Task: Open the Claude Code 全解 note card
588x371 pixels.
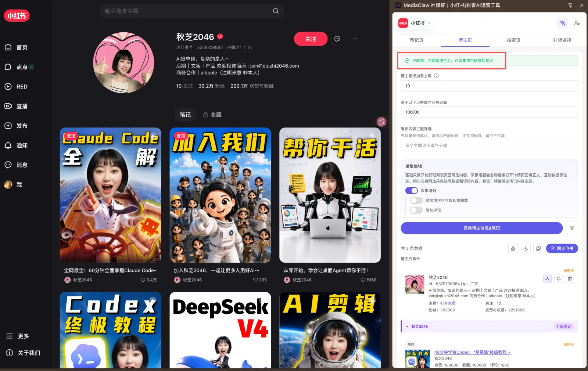Action: point(111,195)
